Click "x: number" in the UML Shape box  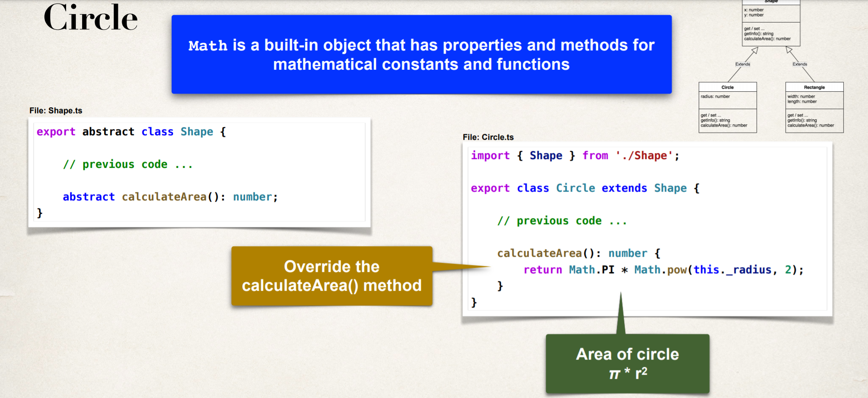(754, 10)
